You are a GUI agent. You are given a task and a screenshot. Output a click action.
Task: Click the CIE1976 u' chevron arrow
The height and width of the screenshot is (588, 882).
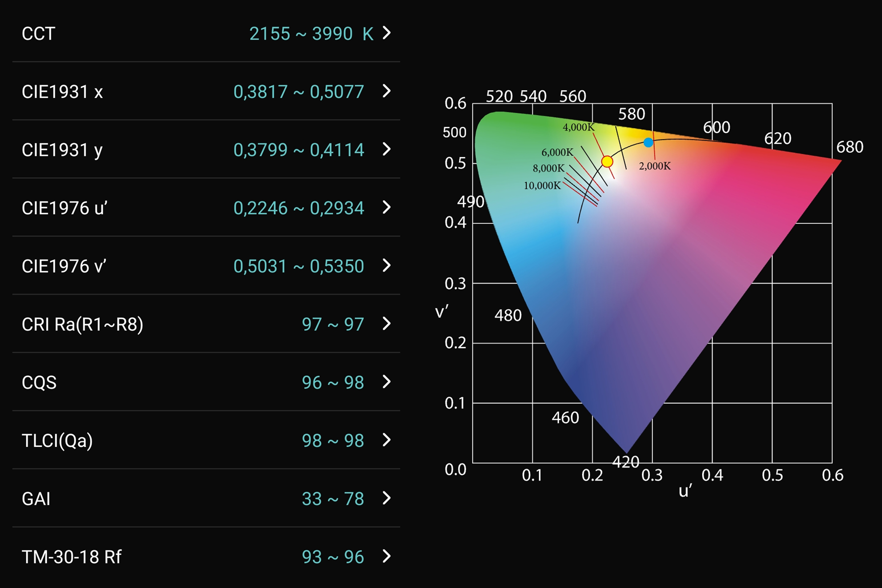[x=387, y=207]
